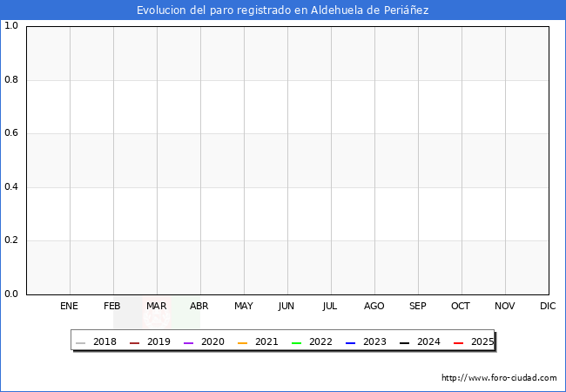Click the 0.0 y-axis value

(11, 294)
